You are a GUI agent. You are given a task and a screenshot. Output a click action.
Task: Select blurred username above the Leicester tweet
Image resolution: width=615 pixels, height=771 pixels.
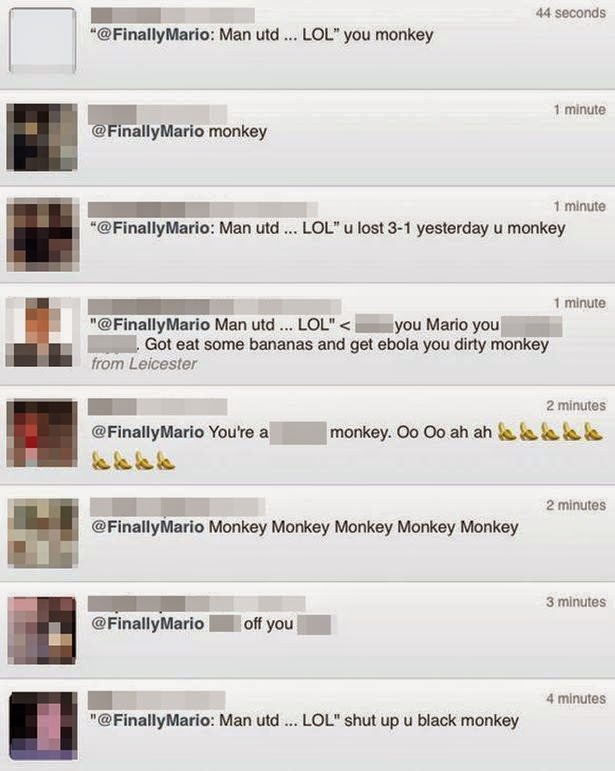(214, 306)
